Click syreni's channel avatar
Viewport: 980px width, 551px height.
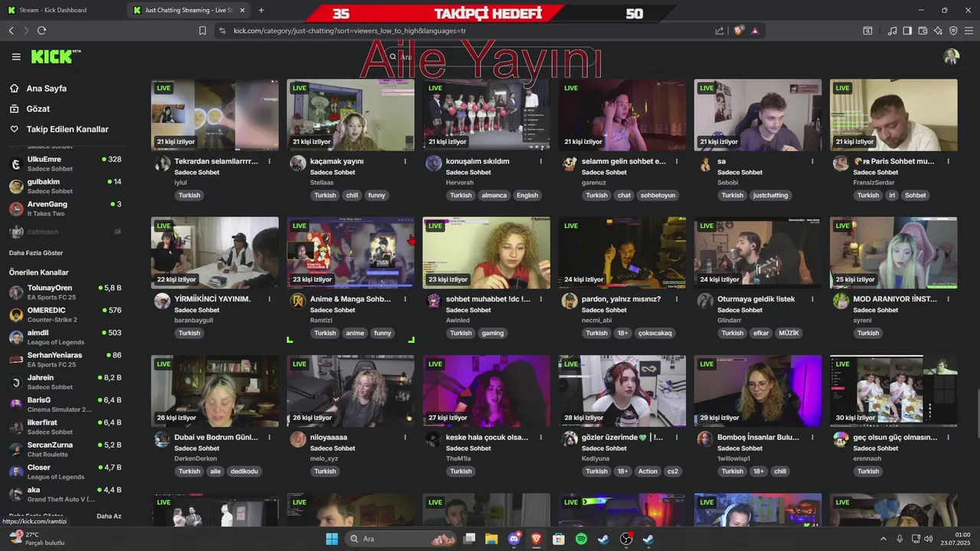pos(841,301)
